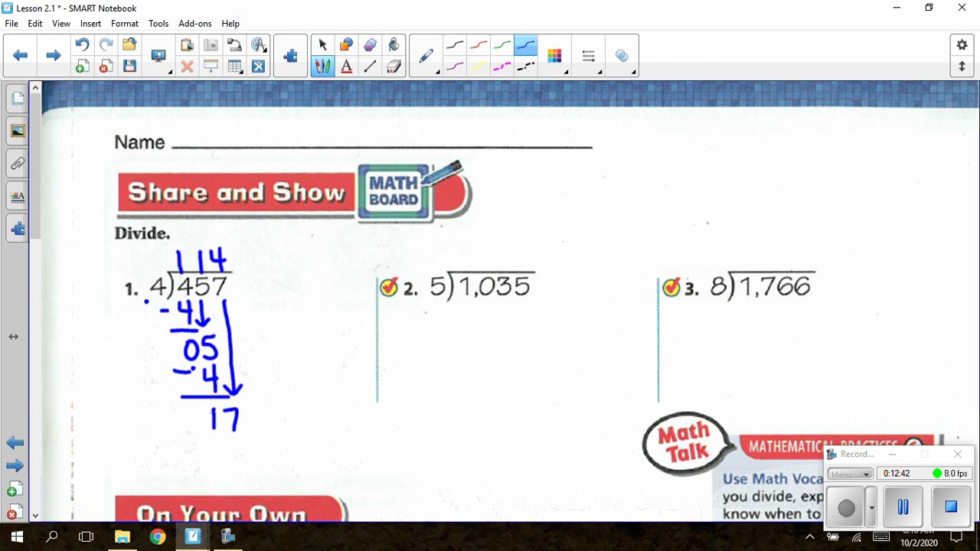Open the document camera tool
Image resolution: width=980 pixels, height=551 pixels.
coord(234,45)
